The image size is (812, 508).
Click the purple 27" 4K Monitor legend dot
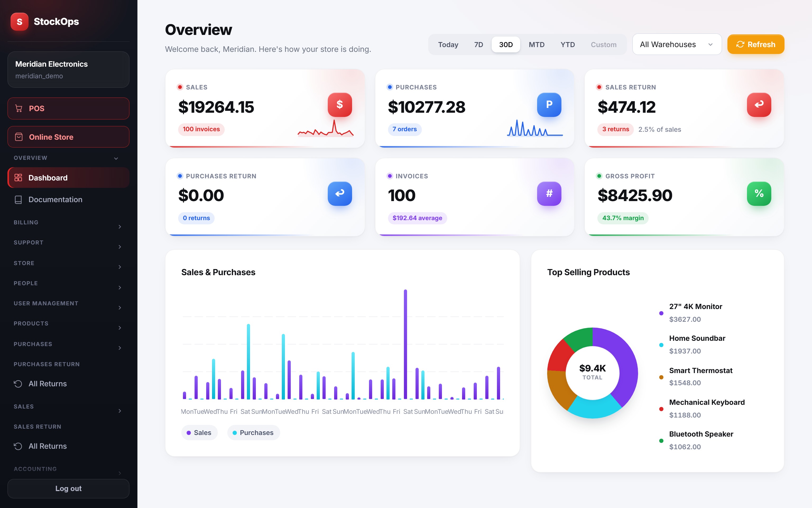pos(661,313)
